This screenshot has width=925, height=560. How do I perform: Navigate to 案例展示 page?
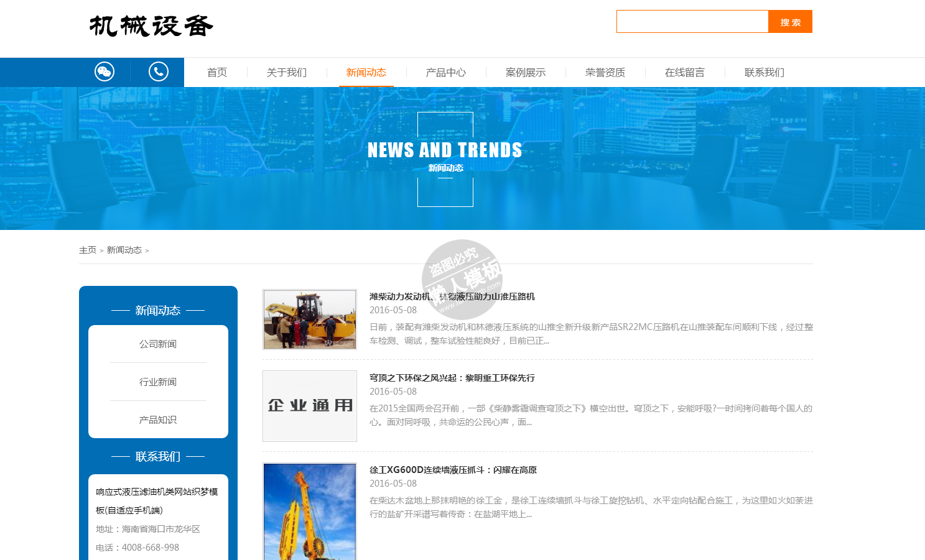pyautogui.click(x=526, y=73)
